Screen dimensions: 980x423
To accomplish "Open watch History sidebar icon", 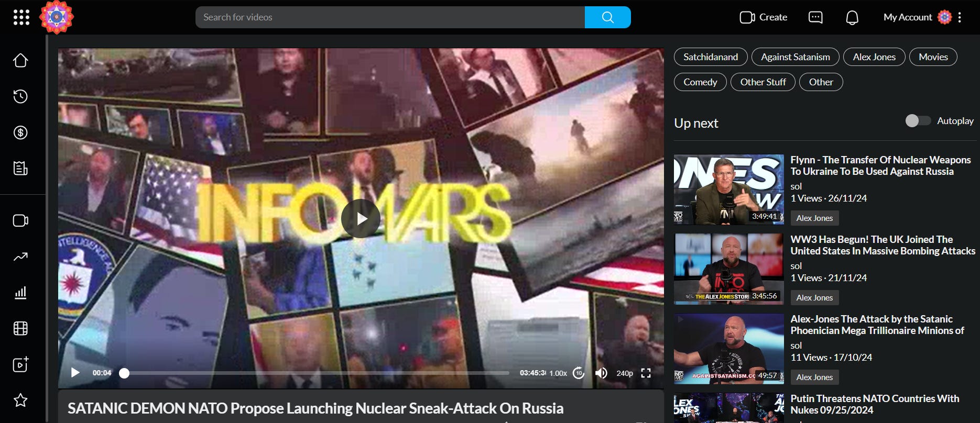I will click(20, 96).
